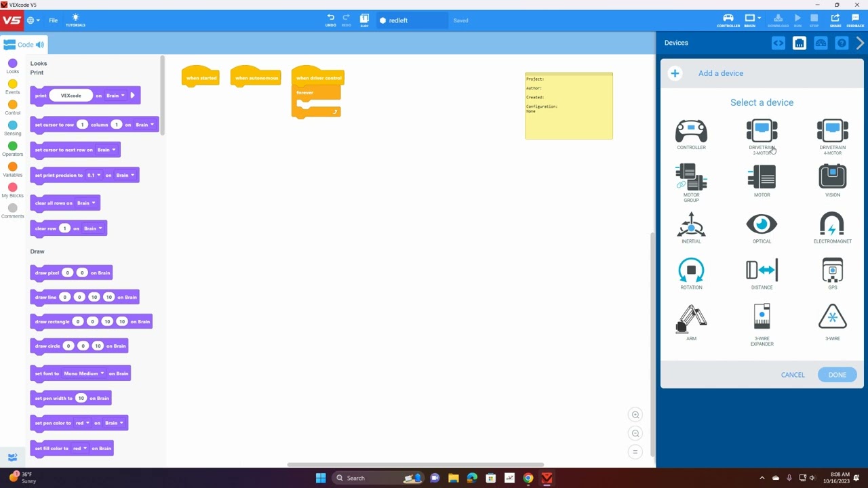Image resolution: width=868 pixels, height=488 pixels.
Task: Select the Comments block category
Action: 12,211
